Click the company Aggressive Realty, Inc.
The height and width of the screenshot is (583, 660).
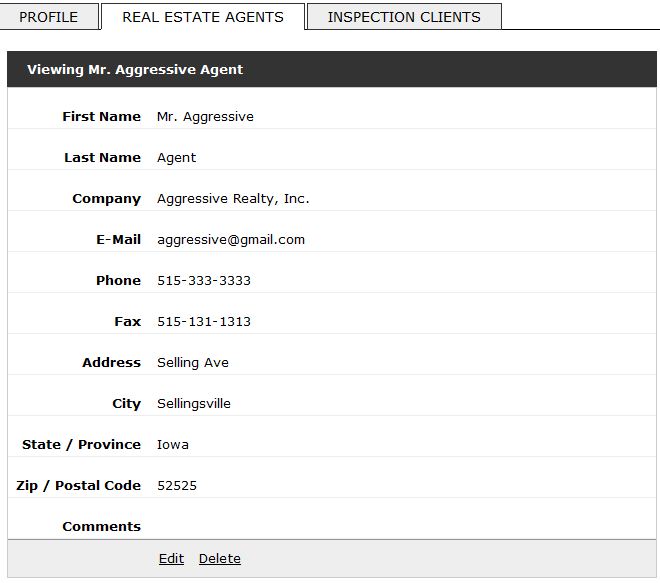pos(233,199)
